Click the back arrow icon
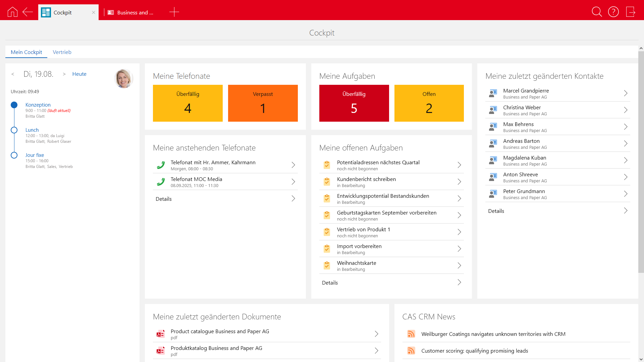Image resolution: width=644 pixels, height=362 pixels. (x=28, y=12)
